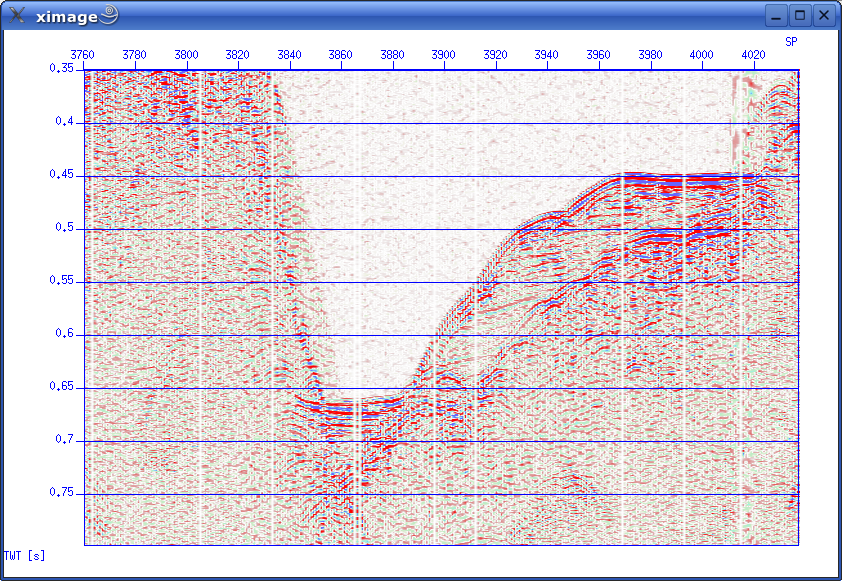Click the 0.7 time axis label
This screenshot has width=842, height=581.
coord(65,439)
